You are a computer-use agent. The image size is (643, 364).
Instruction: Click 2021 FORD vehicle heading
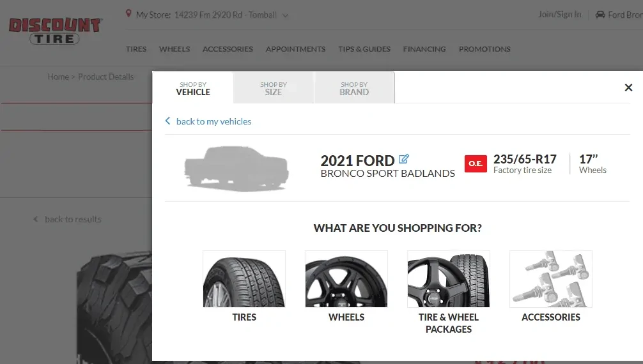click(357, 160)
